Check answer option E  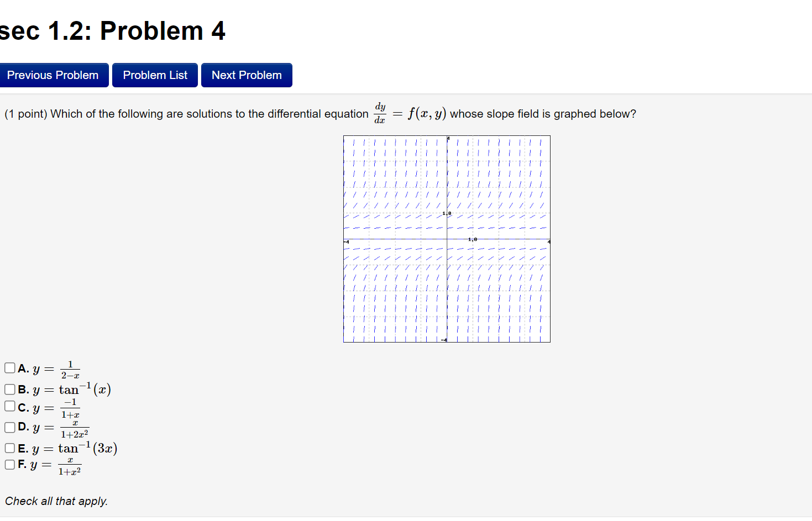[x=9, y=448]
